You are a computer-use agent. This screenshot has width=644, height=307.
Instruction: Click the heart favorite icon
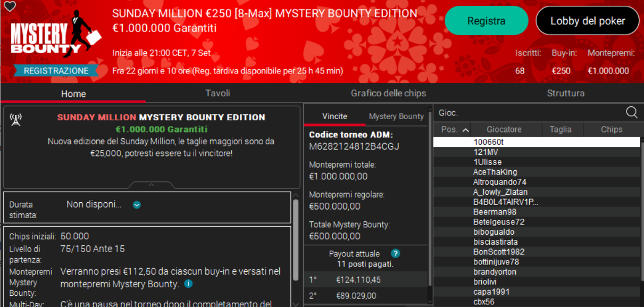tap(9, 6)
